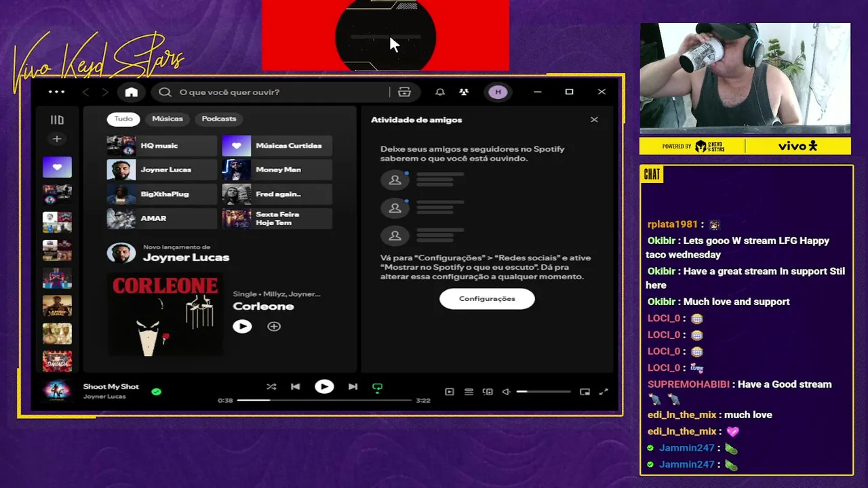Image resolution: width=868 pixels, height=488 pixels.
Task: Open the Joyner Lucas shortcut tile
Action: [x=161, y=170]
